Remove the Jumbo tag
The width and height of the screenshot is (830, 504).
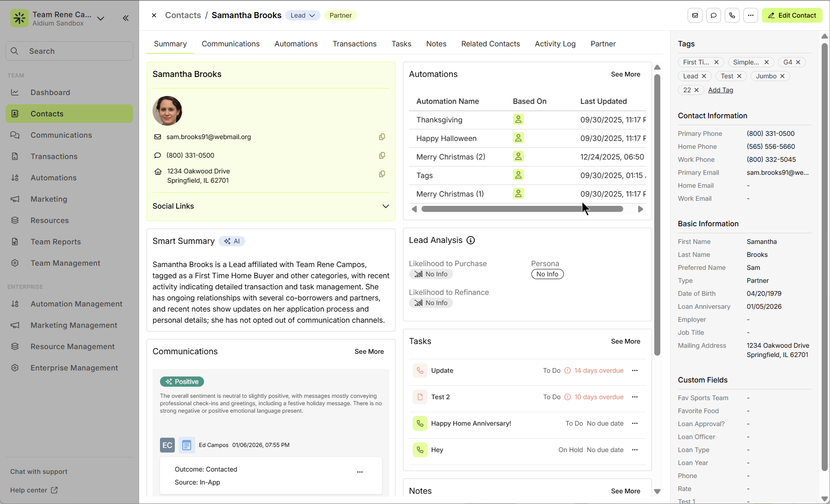(x=782, y=76)
